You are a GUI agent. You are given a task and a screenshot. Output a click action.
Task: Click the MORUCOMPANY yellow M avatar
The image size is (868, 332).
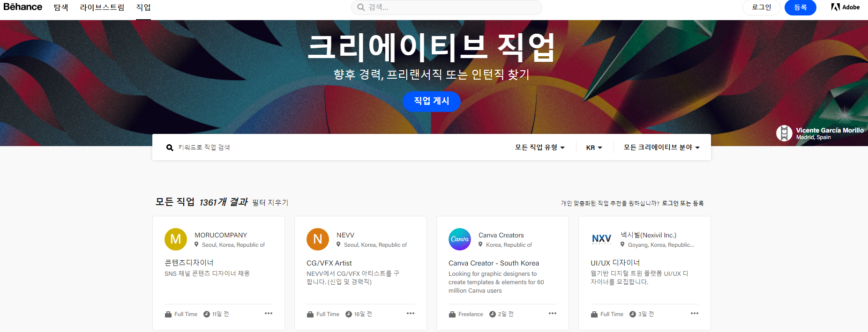tap(176, 239)
